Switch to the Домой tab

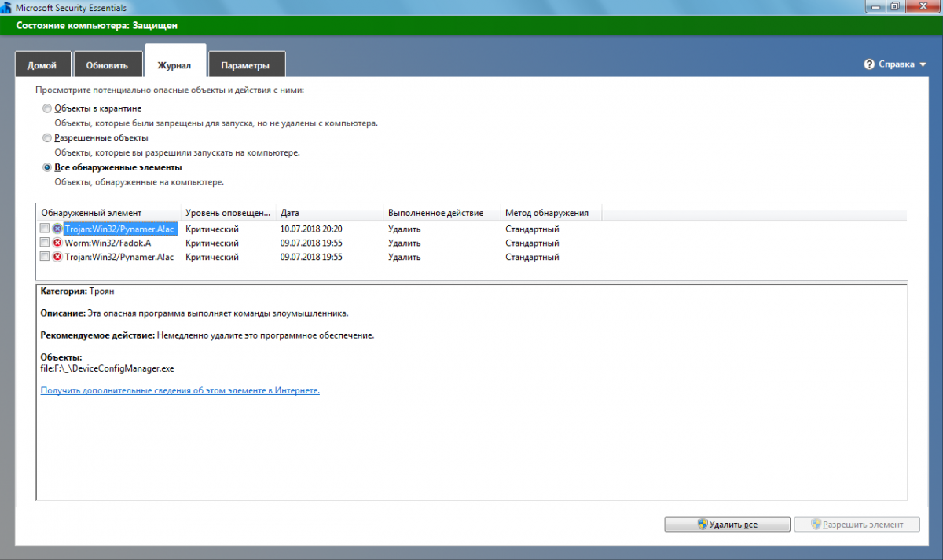(42, 65)
